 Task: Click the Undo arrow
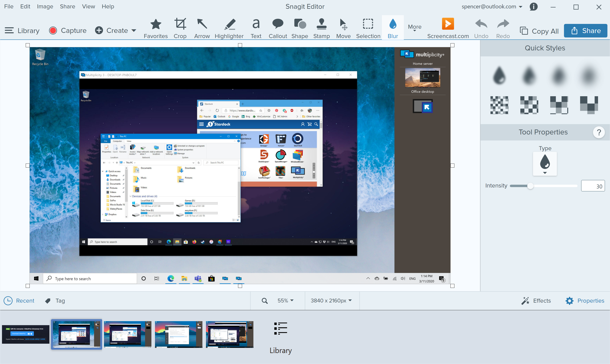pyautogui.click(x=481, y=28)
